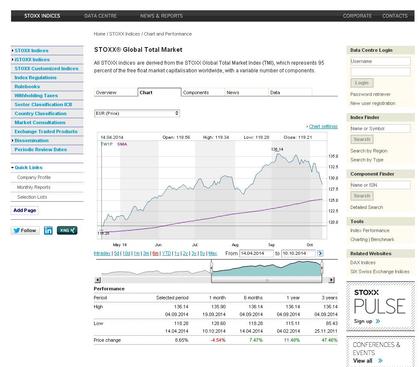420x367 pixels.
Task: Click the View all arrow for Conferences
Action: tap(381, 361)
